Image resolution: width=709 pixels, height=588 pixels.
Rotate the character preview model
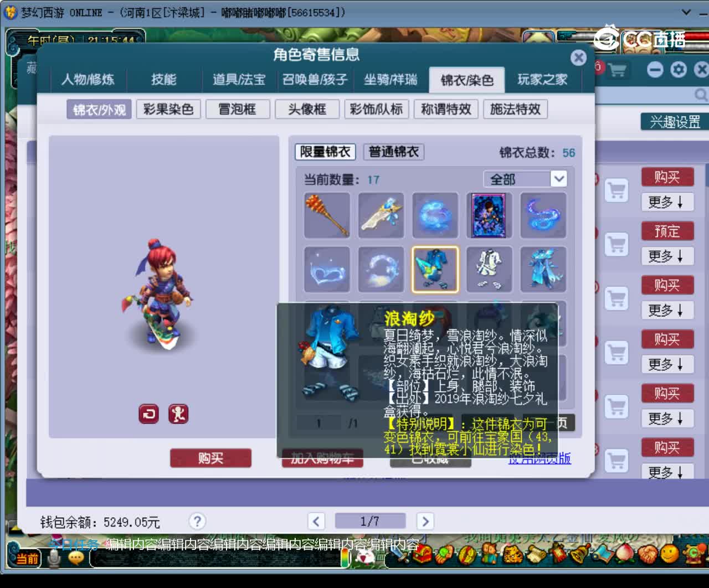point(148,414)
